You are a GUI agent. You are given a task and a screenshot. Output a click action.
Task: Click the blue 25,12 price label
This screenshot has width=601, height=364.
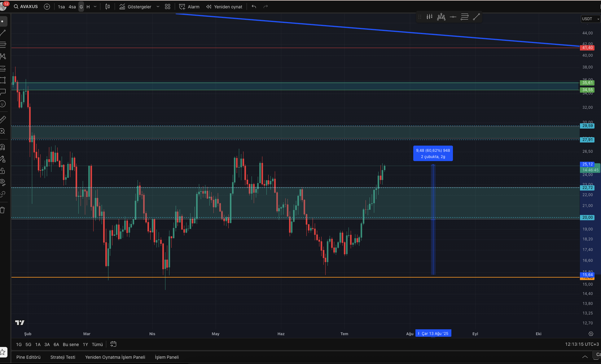pyautogui.click(x=587, y=164)
